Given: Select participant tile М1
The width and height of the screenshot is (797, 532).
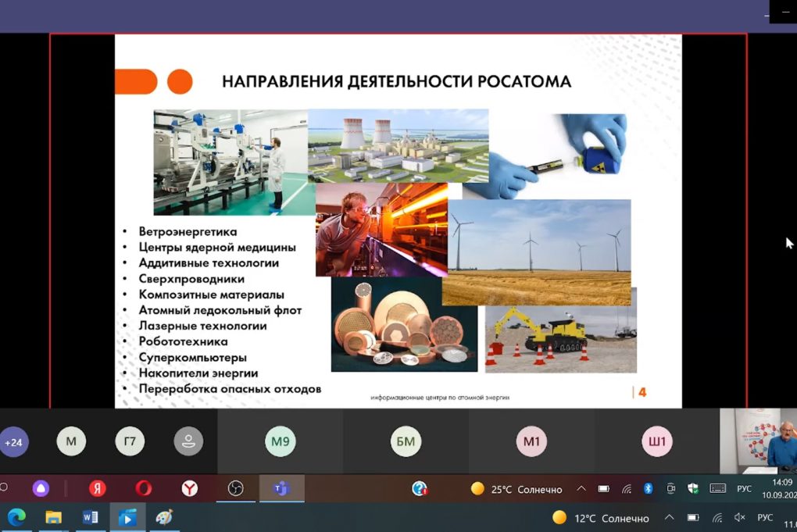Looking at the screenshot, I should tap(531, 441).
